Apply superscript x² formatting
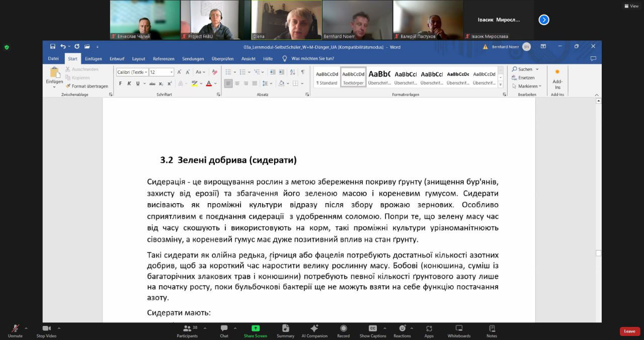 [x=169, y=83]
